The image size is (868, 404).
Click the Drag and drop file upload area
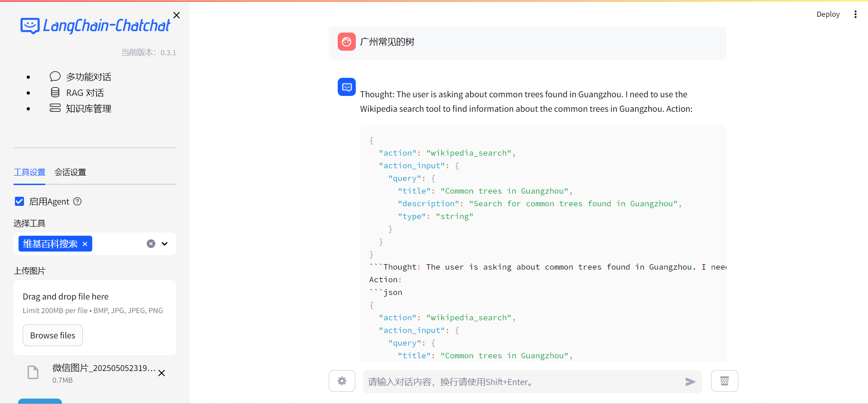(95, 317)
